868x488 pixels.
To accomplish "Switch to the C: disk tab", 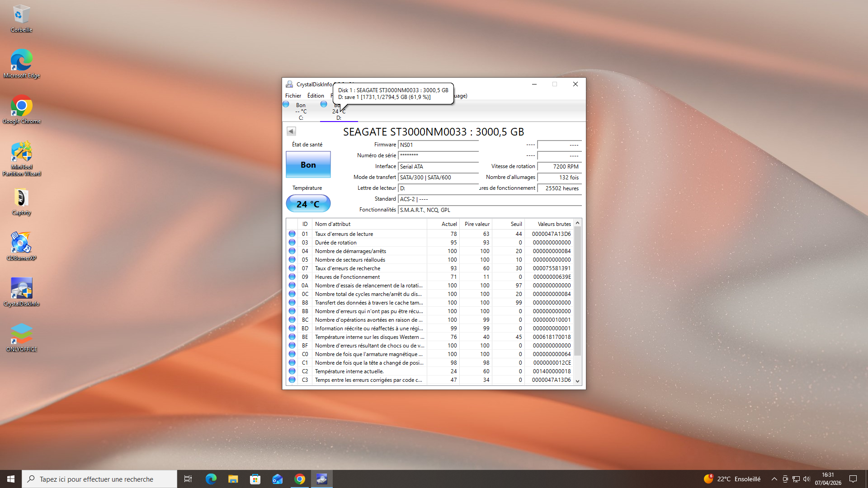I will click(x=301, y=111).
